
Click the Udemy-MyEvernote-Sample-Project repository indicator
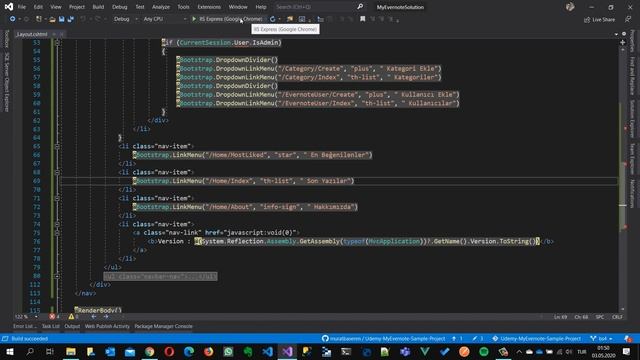[x=536, y=339]
